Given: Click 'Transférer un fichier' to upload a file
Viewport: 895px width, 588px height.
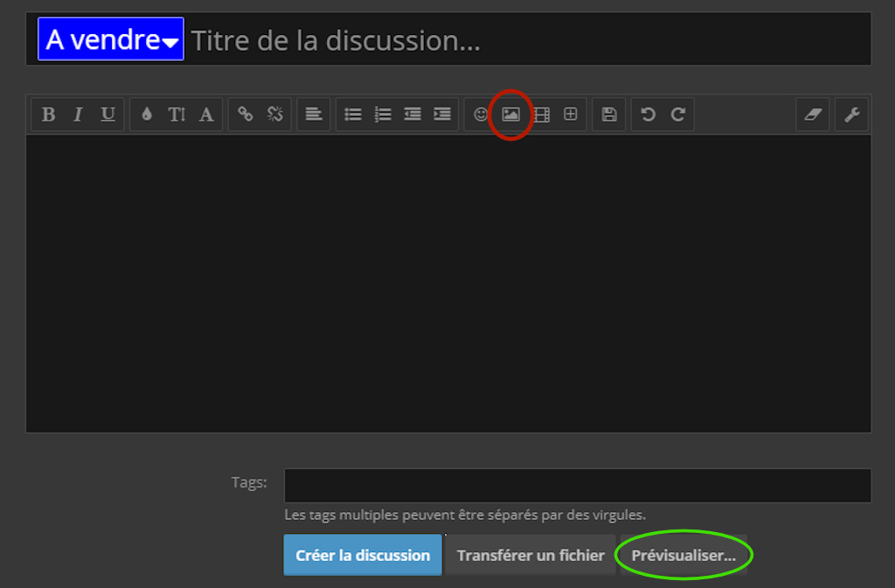Looking at the screenshot, I should point(530,555).
